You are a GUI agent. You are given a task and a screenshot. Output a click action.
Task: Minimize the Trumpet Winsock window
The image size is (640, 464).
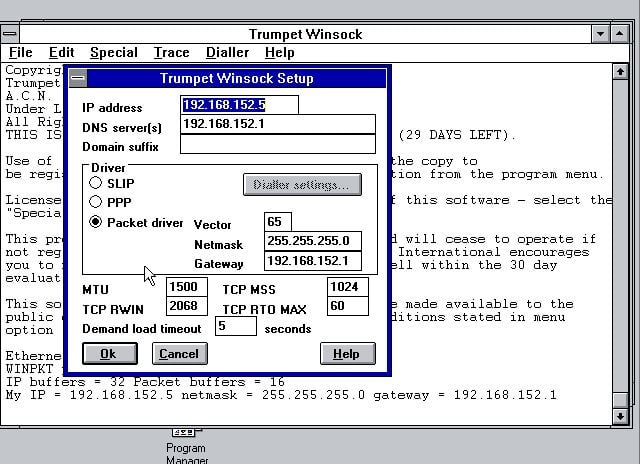point(600,34)
